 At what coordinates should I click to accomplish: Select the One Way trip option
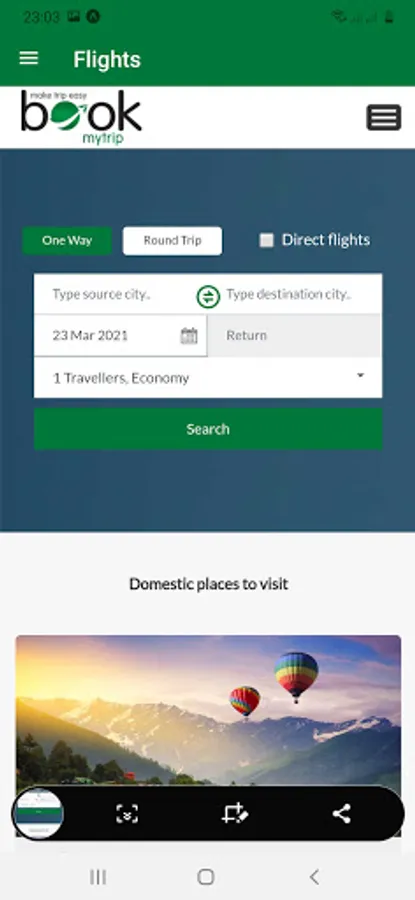coord(67,240)
